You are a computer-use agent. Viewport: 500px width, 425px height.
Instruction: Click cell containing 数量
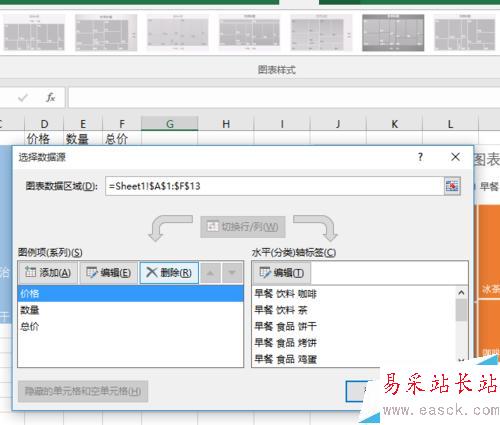click(x=83, y=138)
